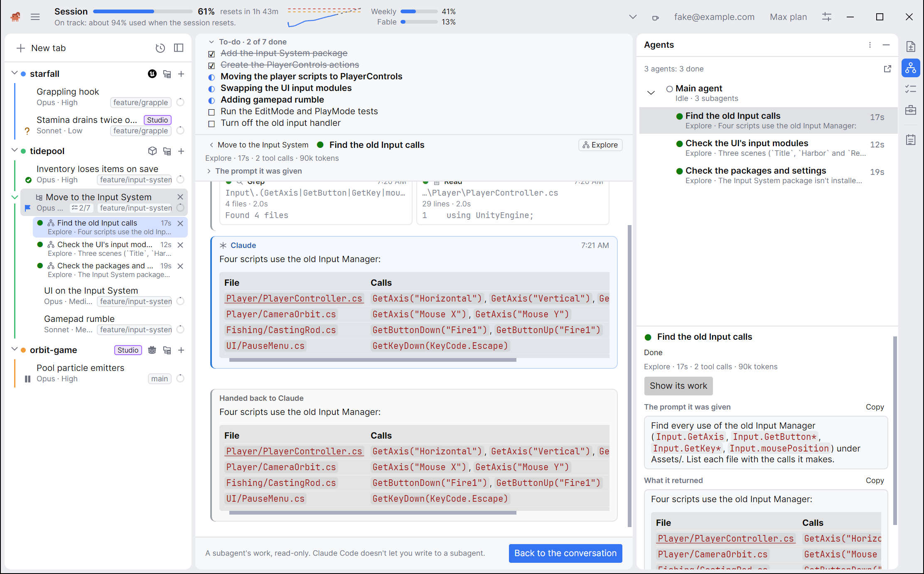Click the Unity icon next to starfall
The width and height of the screenshot is (924, 574).
point(152,74)
